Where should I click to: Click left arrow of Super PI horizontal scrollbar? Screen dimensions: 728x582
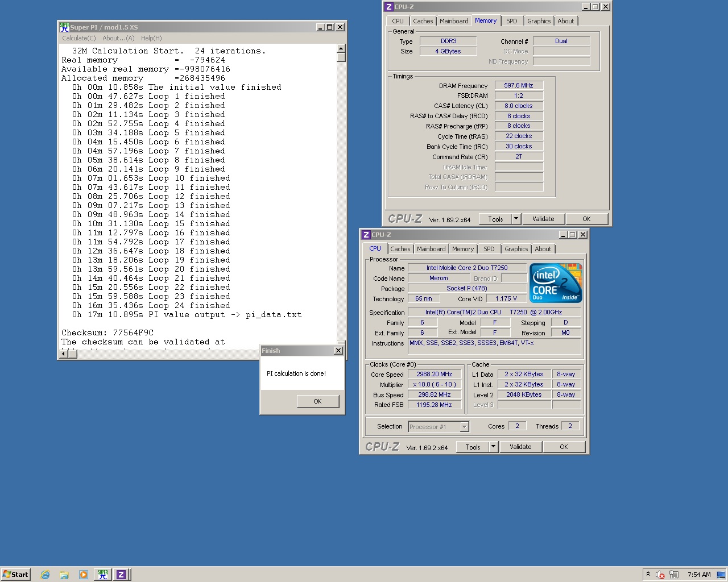[x=64, y=354]
